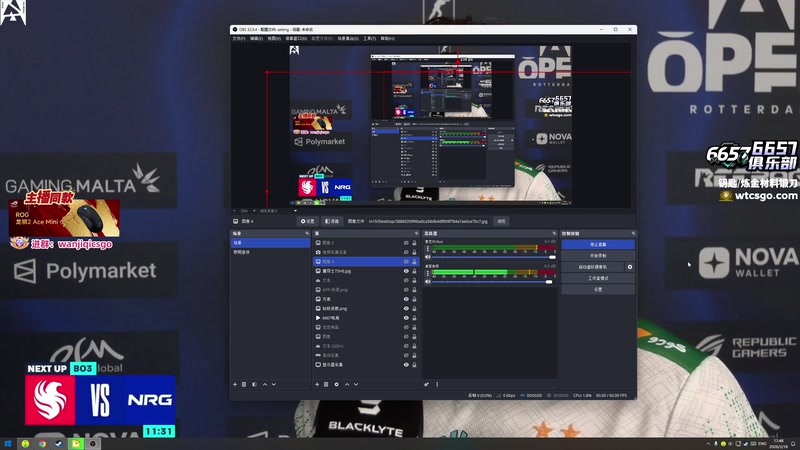Open options menu for second mixer channel
Screen dimensions: 800x450
428,273
